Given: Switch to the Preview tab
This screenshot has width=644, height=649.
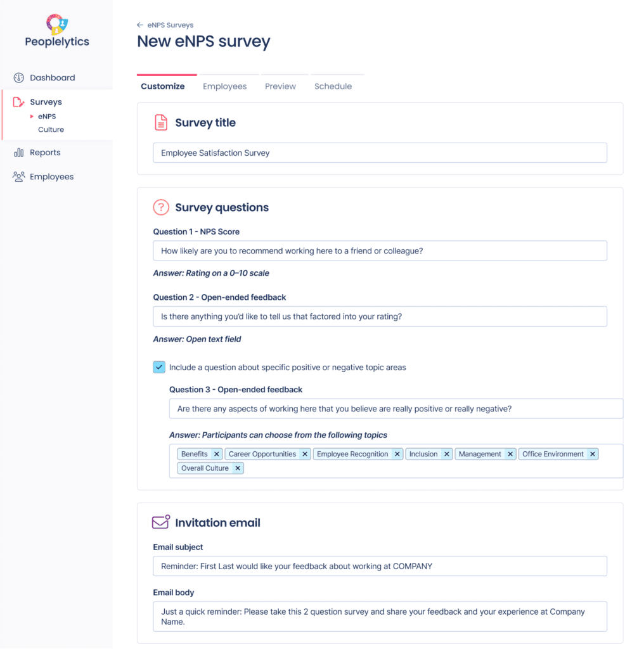Looking at the screenshot, I should pyautogui.click(x=281, y=86).
